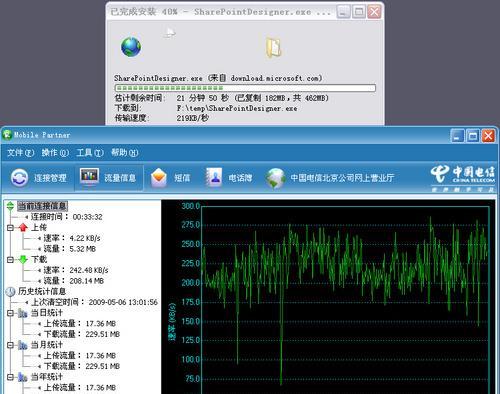The width and height of the screenshot is (500, 394).
Task: Collapse the 当日统计 tree node
Action: 10,313
